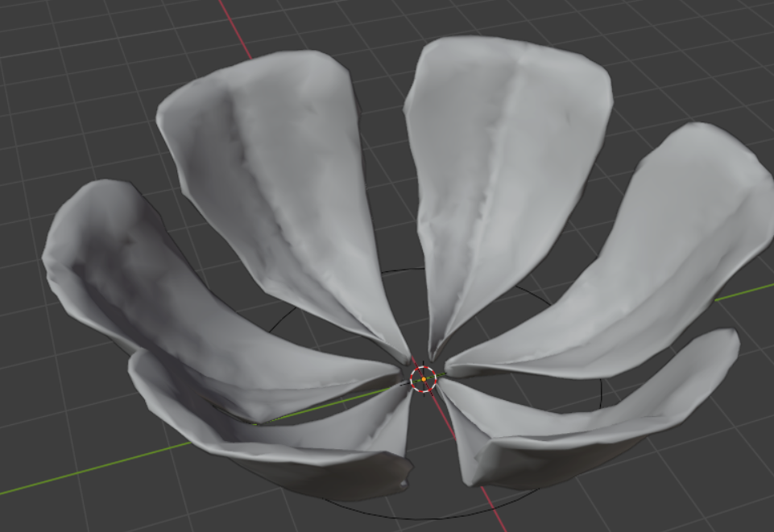Screen dimensions: 774x532
Task: Click the green Y axis line at right edge
Action: pos(744,292)
